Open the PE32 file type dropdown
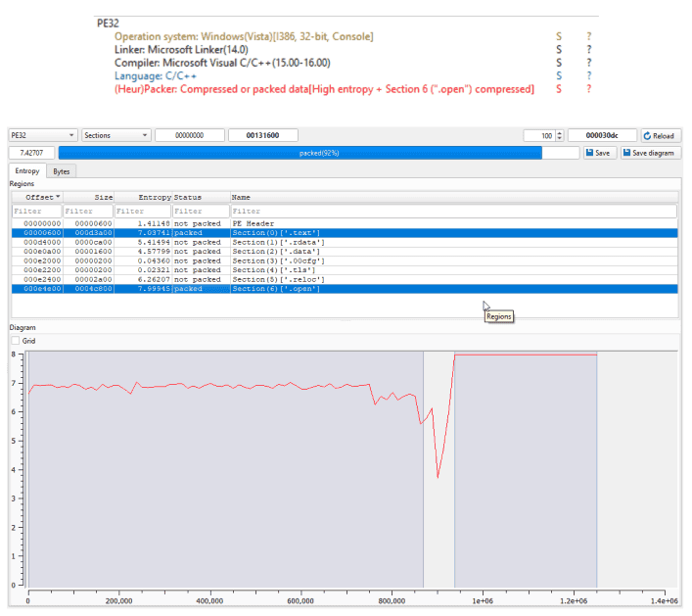This screenshot has height=616, width=692. coord(43,136)
